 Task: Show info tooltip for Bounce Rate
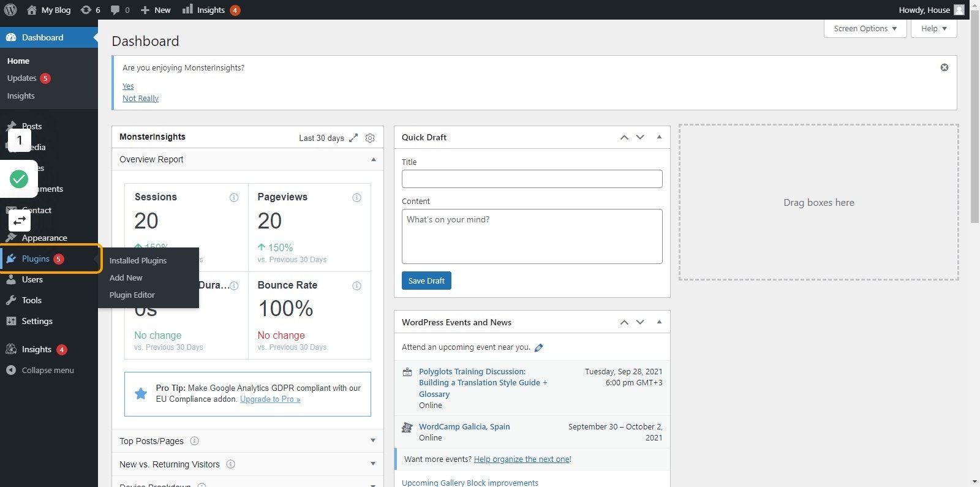coord(357,285)
